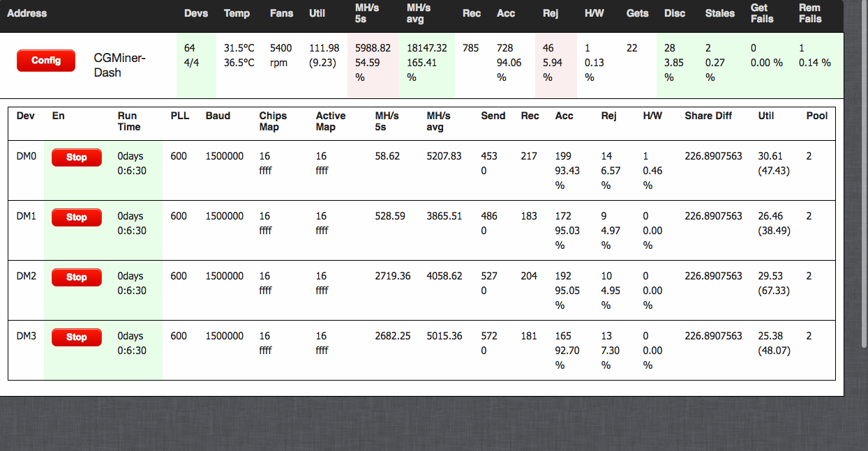The width and height of the screenshot is (868, 451).
Task: Click the Active Map column header
Action: 331,121
